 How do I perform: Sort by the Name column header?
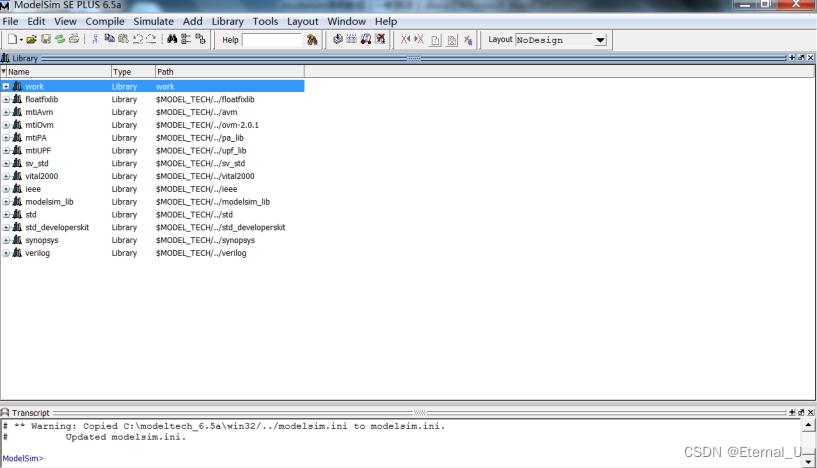coord(58,72)
